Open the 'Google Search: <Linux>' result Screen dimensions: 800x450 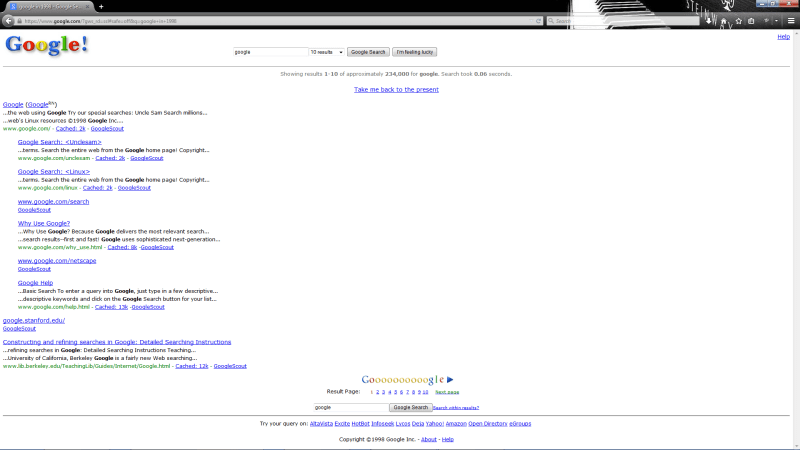54,171
